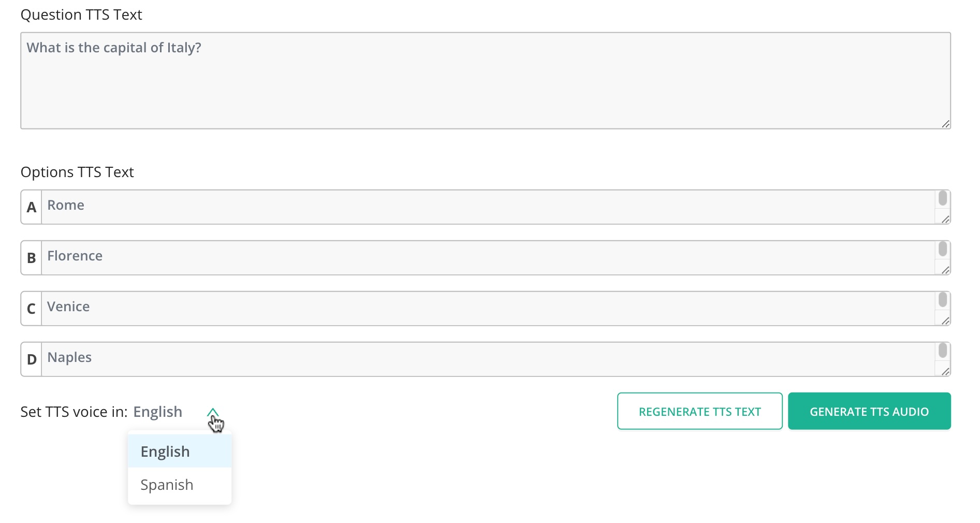
Task: Click the Set TTS voice in label
Action: click(74, 412)
